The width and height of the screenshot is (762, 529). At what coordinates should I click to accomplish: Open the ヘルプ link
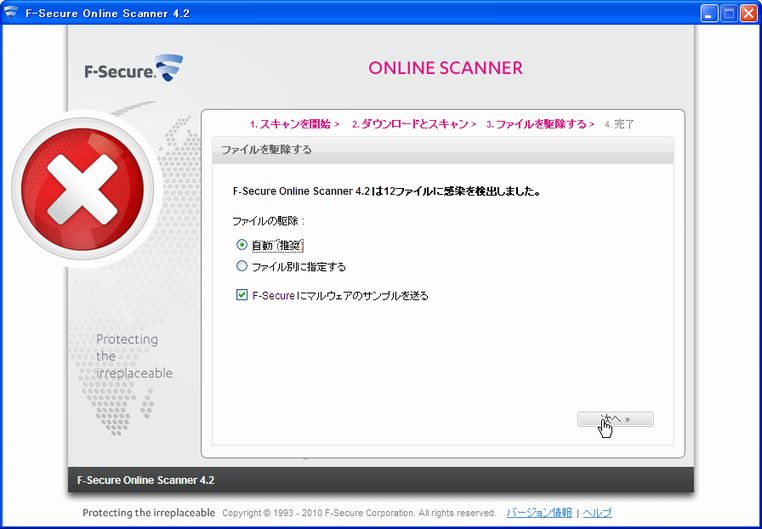(x=597, y=513)
